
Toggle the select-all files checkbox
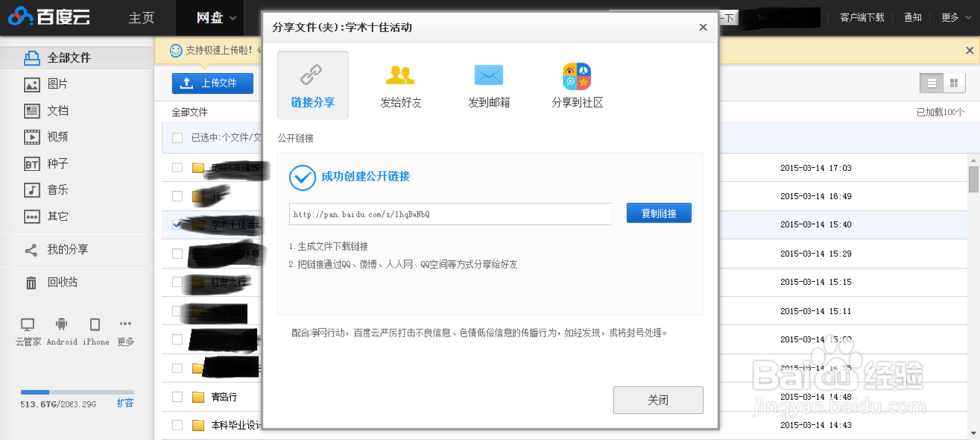point(177,137)
